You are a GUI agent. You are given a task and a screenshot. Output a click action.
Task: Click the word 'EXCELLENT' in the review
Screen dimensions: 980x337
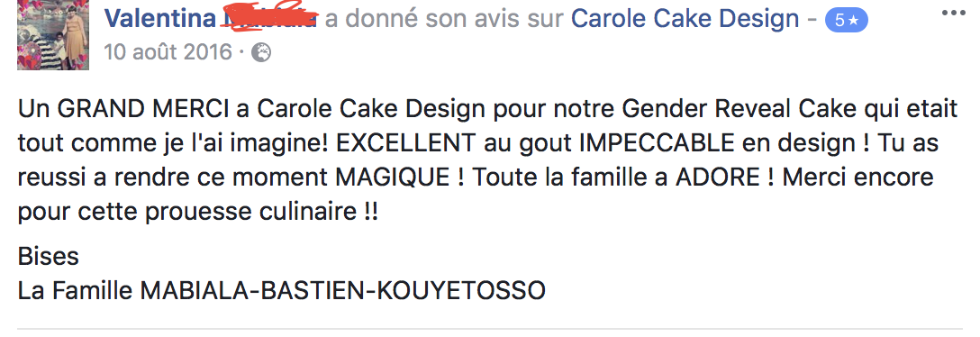point(406,144)
